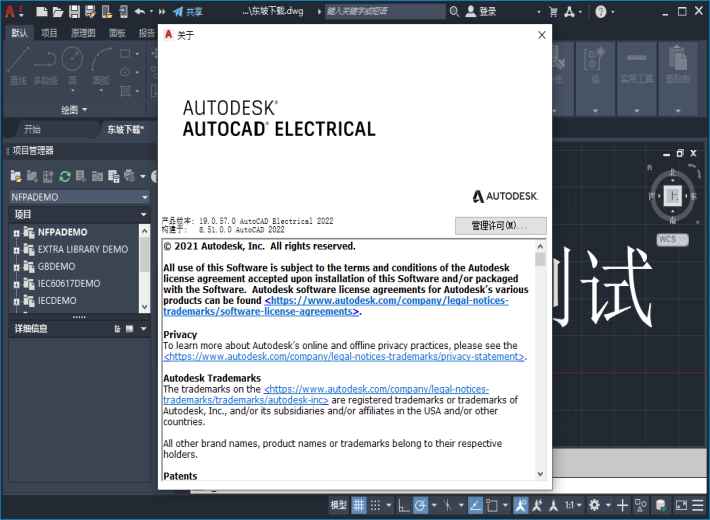Click the help question mark icon
Screen dimensions: 710x520
[x=600, y=11]
